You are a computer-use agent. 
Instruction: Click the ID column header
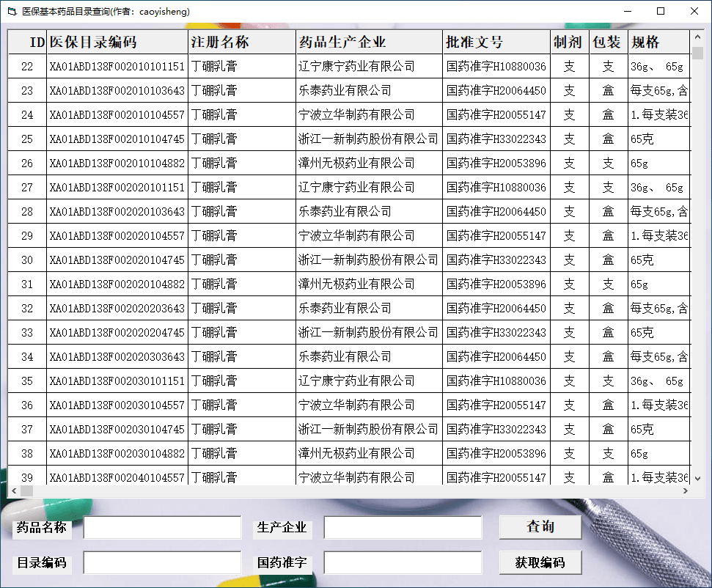coord(27,42)
